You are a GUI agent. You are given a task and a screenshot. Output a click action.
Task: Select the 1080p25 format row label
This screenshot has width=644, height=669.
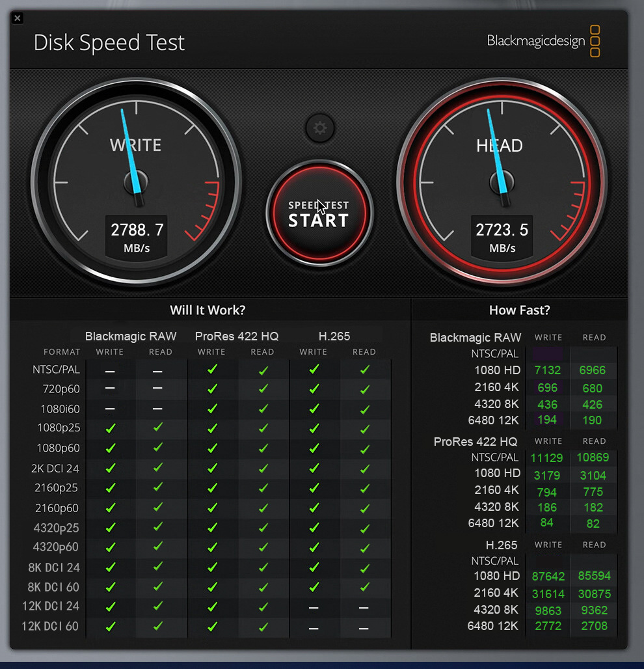(59, 428)
